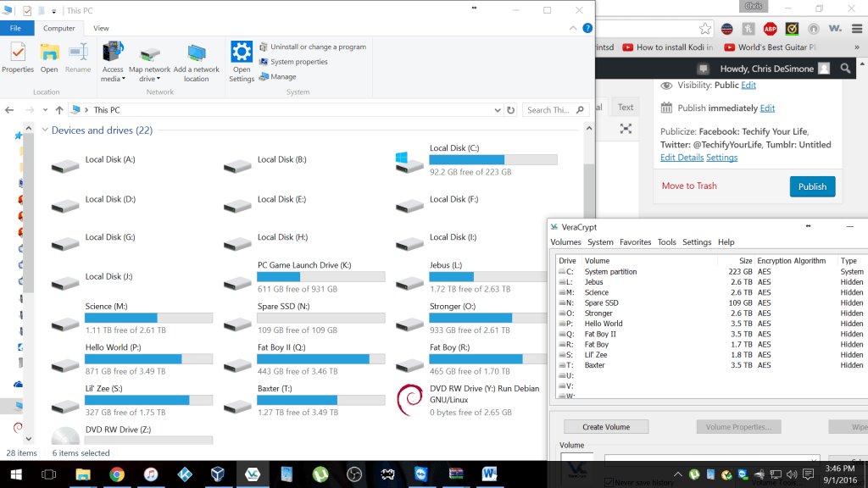Select the P: Hello World VeraCrypt row
The height and width of the screenshot is (488, 868).
(x=712, y=324)
